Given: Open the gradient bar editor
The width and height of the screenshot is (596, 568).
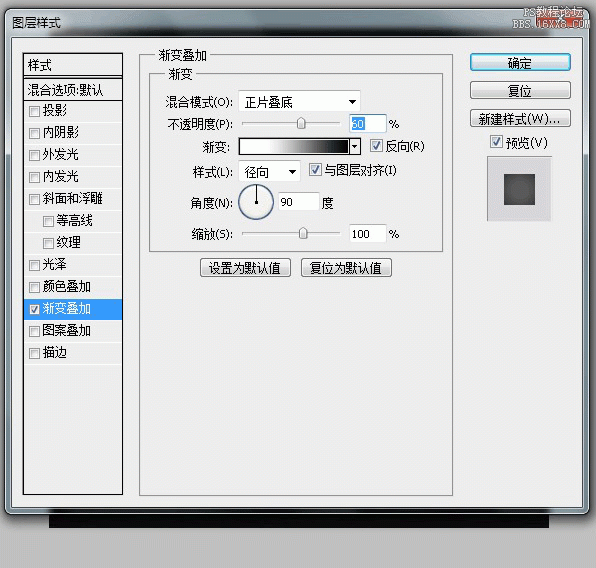Looking at the screenshot, I should coord(293,146).
